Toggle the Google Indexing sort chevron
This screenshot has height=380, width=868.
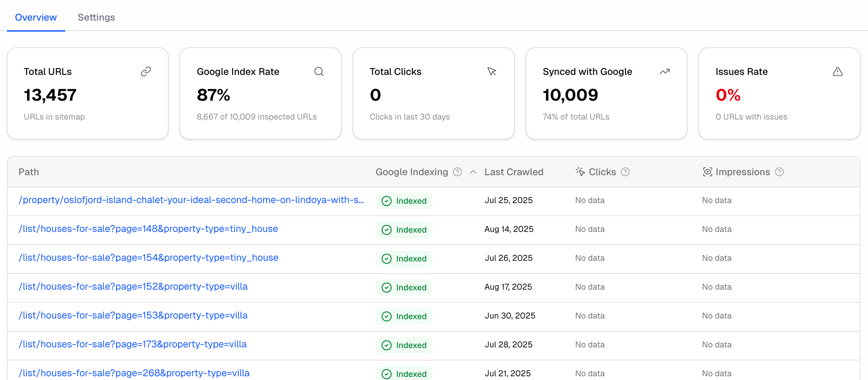click(473, 172)
